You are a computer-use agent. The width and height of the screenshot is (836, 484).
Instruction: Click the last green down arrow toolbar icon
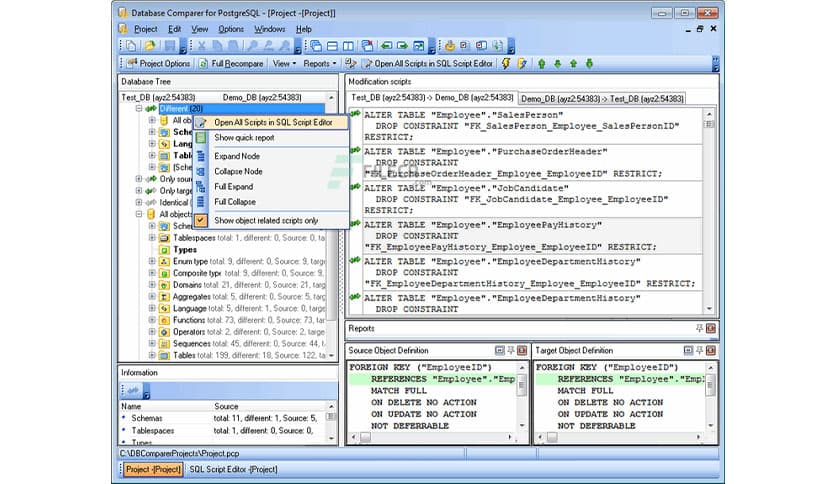coord(590,63)
